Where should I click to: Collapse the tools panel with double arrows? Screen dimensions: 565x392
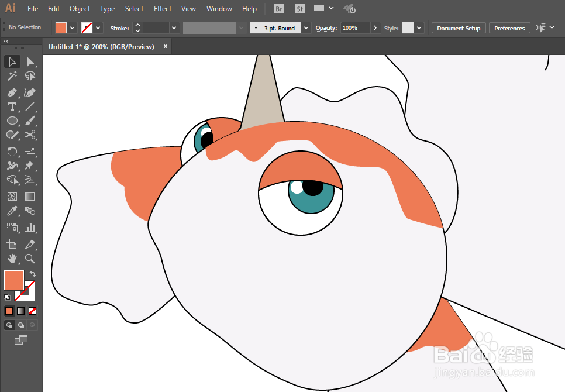6,42
